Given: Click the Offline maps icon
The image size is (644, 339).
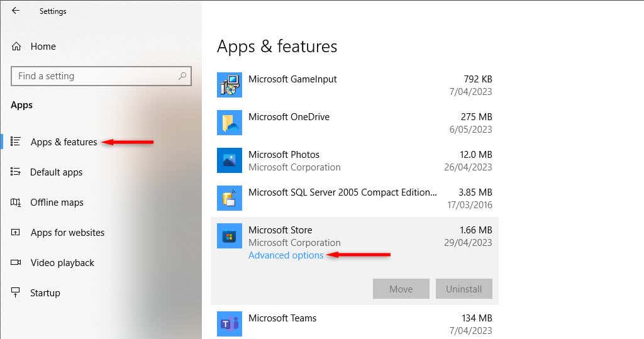Looking at the screenshot, I should (16, 202).
